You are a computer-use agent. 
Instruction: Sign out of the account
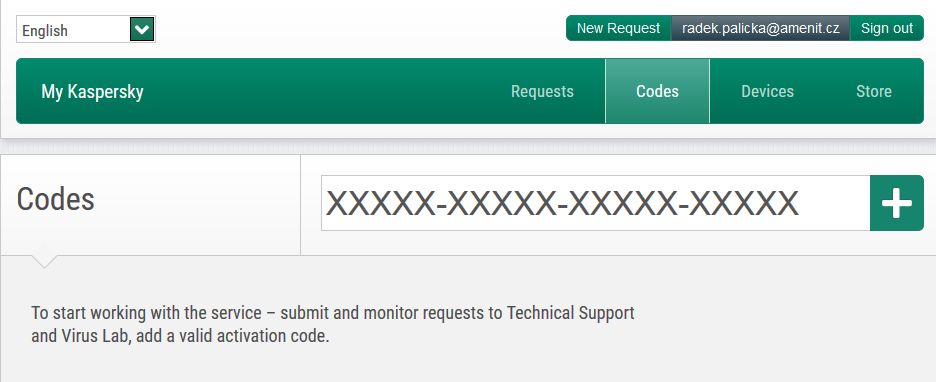coord(886,28)
